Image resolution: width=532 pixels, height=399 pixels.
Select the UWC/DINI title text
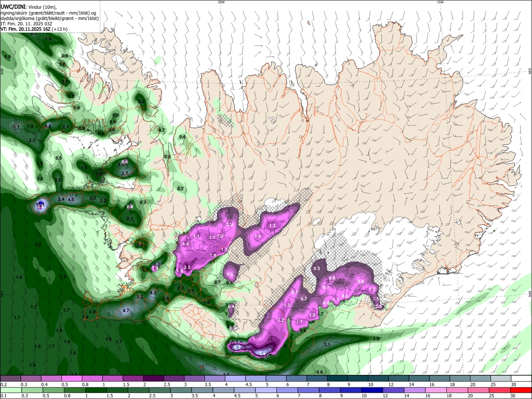click(x=12, y=7)
